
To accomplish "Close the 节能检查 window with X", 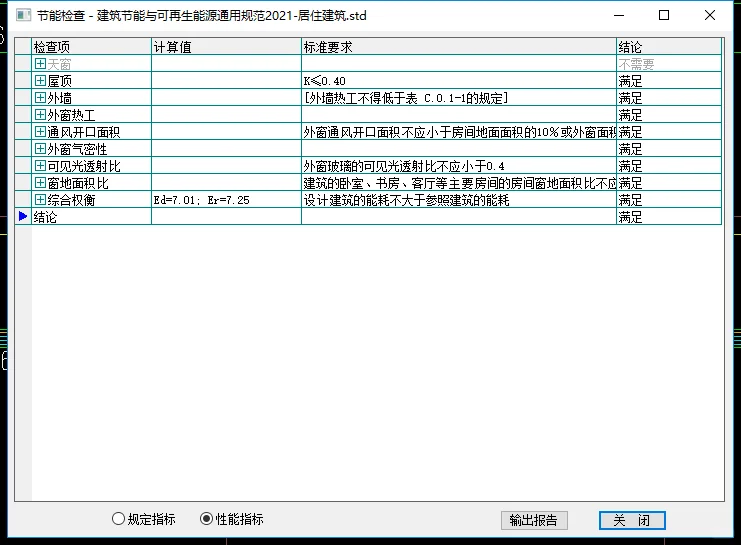I will (x=710, y=15).
